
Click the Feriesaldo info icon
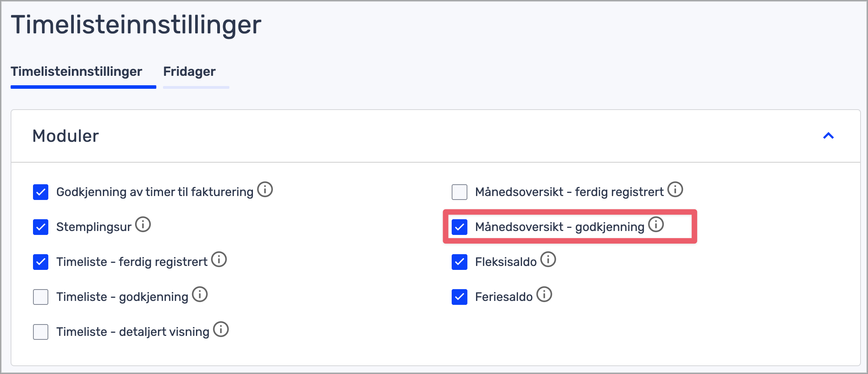[x=544, y=294]
